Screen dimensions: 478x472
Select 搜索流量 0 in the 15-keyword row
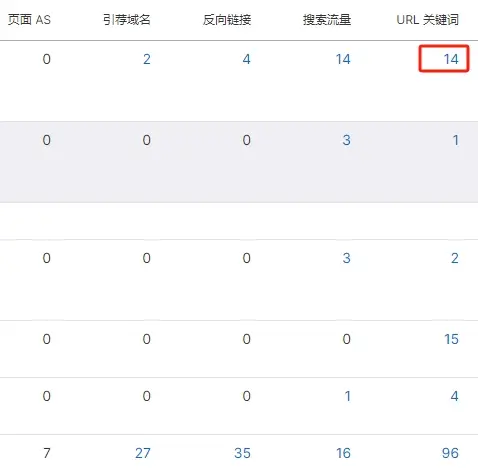[x=347, y=339]
